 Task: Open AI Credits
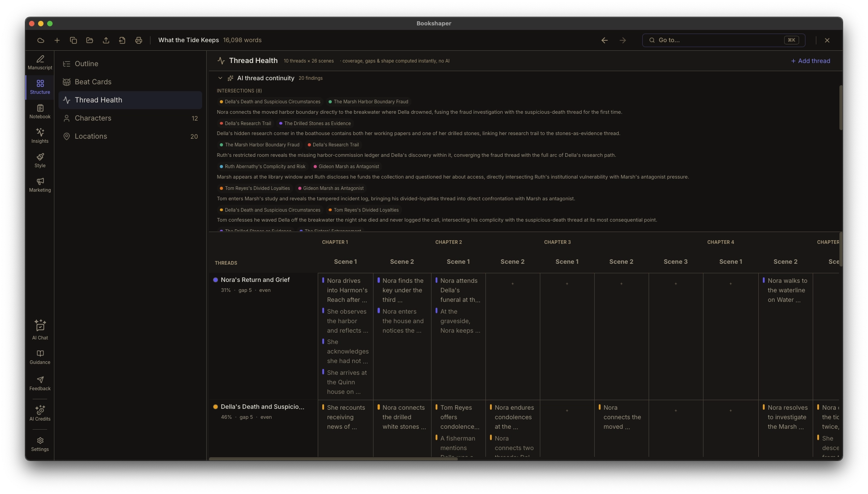pos(40,413)
